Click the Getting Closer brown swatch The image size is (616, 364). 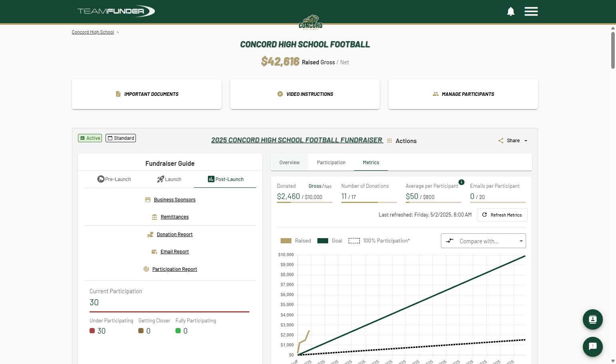tap(141, 331)
